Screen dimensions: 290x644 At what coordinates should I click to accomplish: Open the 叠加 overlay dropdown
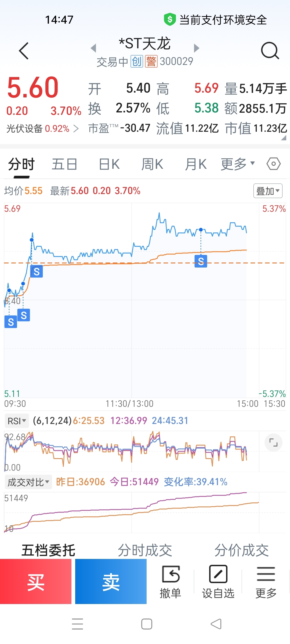coord(268,191)
